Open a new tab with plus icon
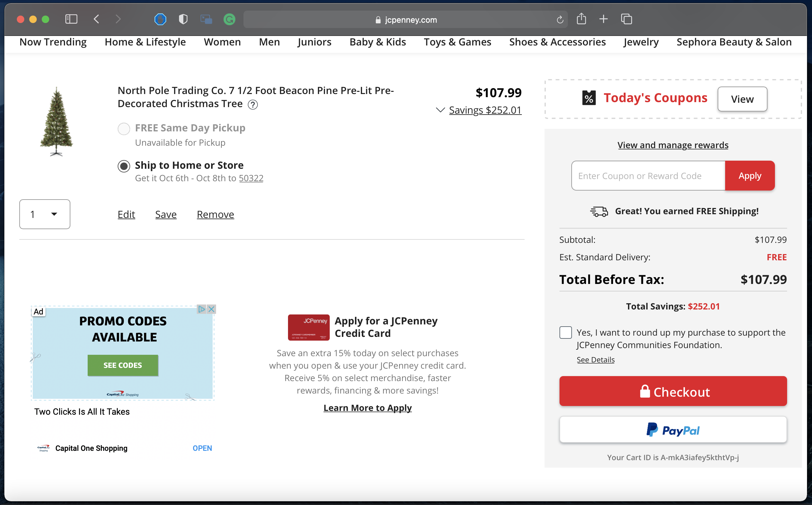The image size is (812, 505). 604,19
